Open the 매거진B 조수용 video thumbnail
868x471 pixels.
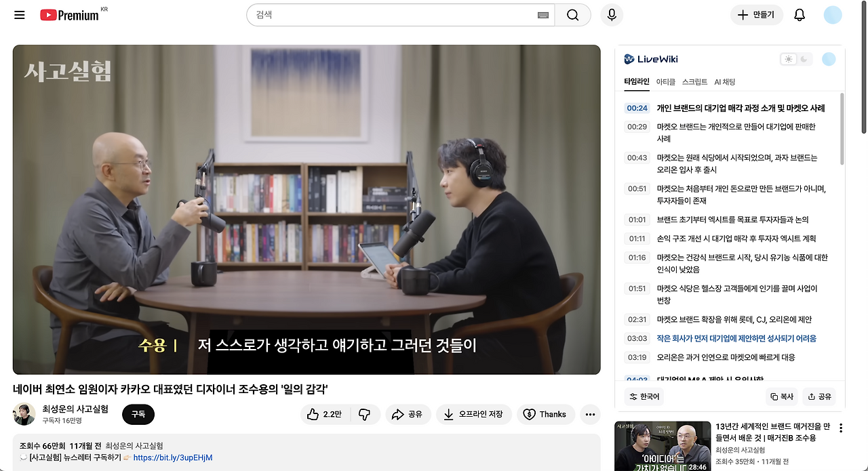pyautogui.click(x=663, y=446)
